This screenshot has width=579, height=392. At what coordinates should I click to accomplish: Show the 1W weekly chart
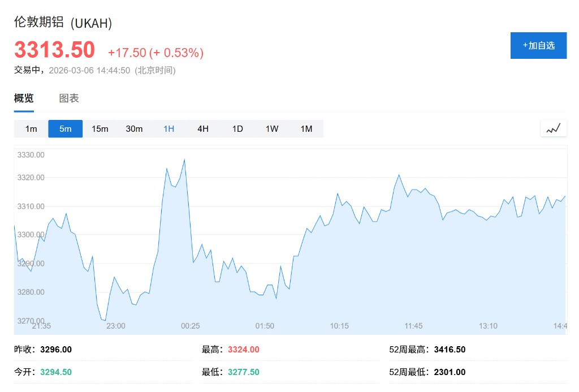click(272, 129)
